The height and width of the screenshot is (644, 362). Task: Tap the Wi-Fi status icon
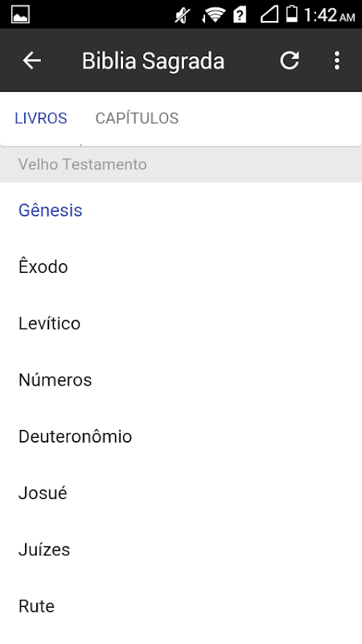coord(214,15)
